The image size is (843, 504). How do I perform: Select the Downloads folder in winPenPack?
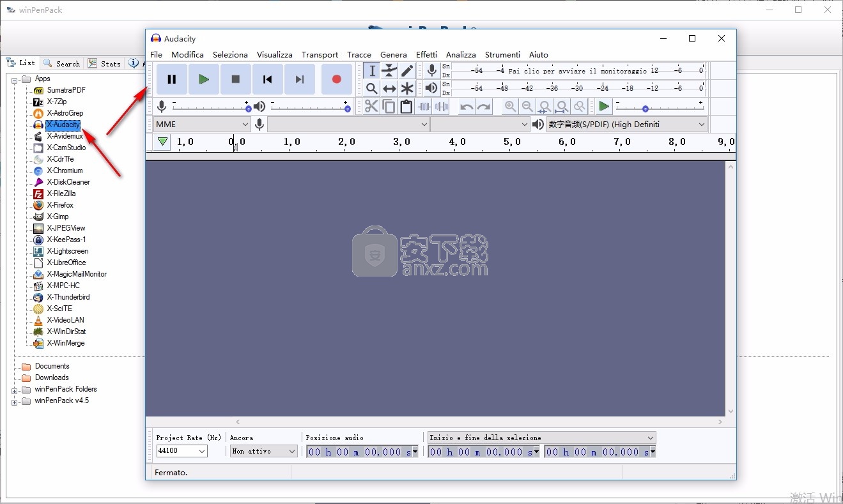click(x=52, y=378)
